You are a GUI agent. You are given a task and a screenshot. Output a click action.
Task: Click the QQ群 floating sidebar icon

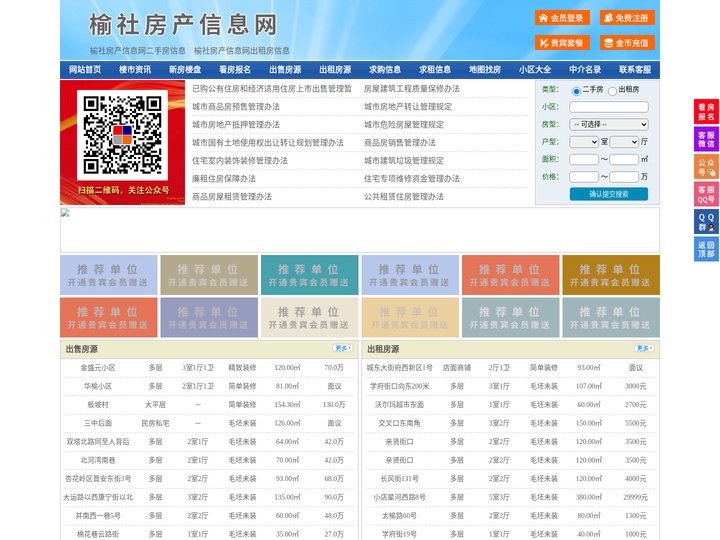(x=706, y=222)
